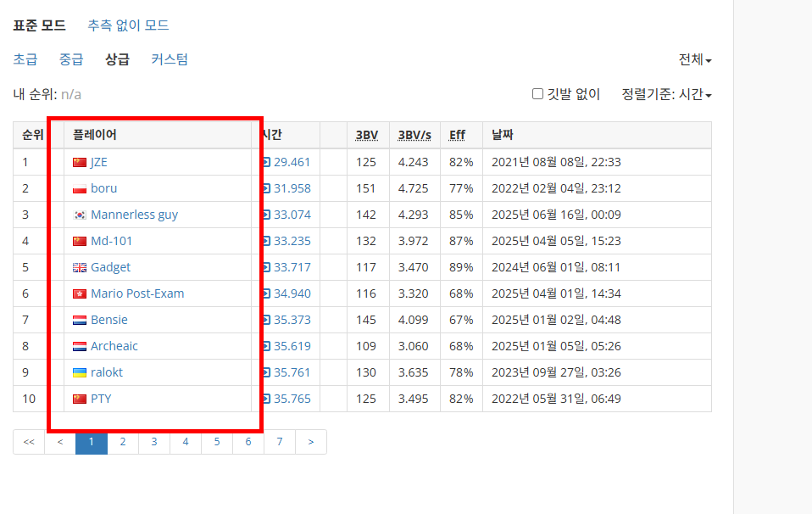Click the Netherlands flag beside Archeaic
Screen dimensions: 812x514
(x=80, y=347)
